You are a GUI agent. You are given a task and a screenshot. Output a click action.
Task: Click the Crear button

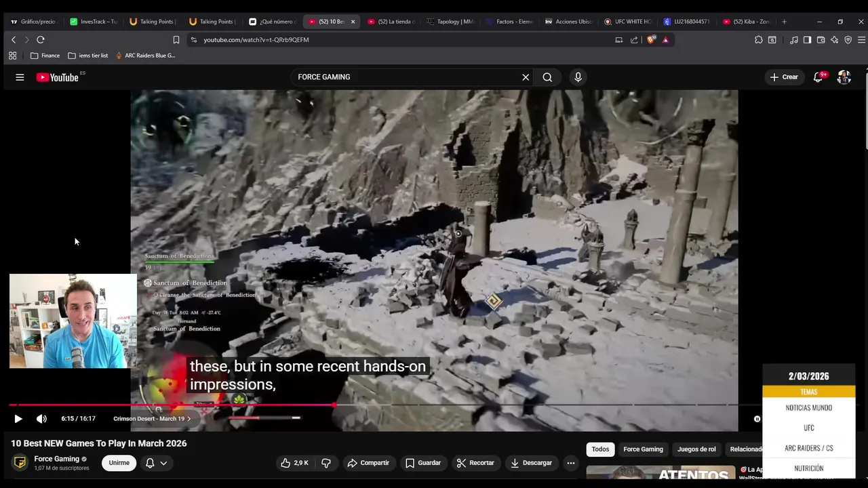784,77
